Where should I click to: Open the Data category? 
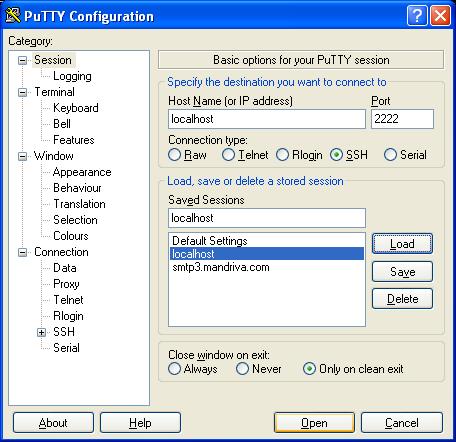tap(65, 268)
